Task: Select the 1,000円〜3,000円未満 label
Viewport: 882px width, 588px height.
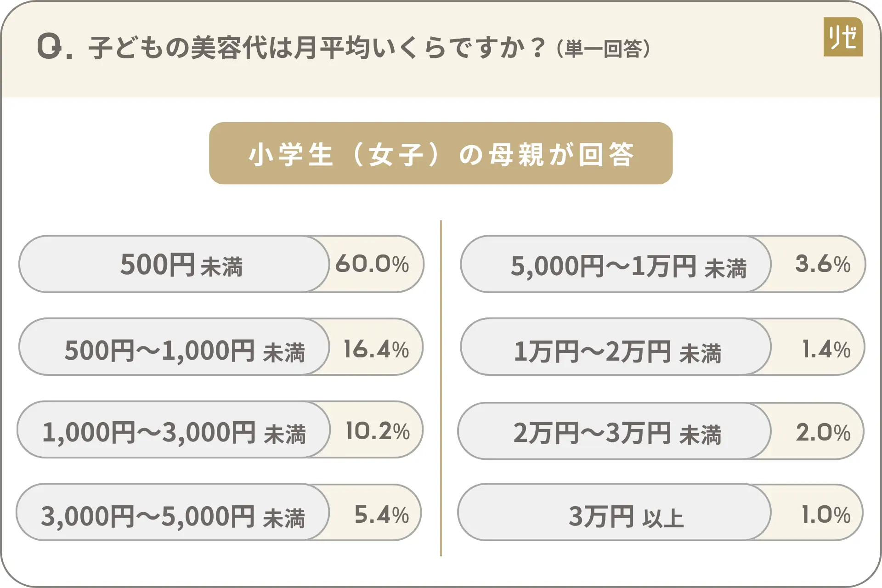Action: pyautogui.click(x=174, y=433)
